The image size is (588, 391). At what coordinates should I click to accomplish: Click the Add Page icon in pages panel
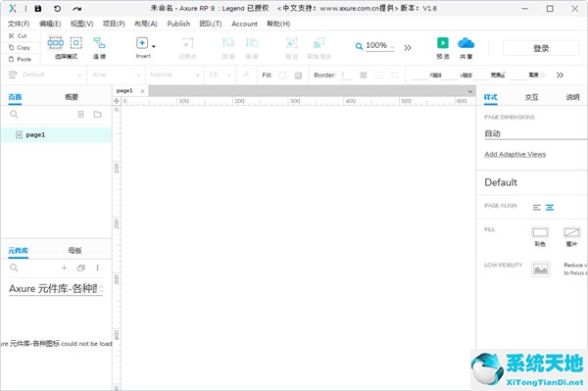(x=80, y=115)
